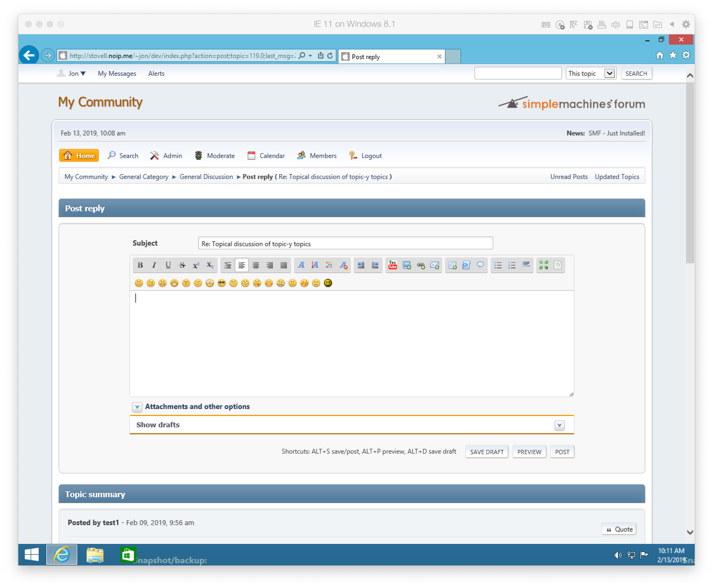Expand the Show drafts panel

pyautogui.click(x=560, y=425)
